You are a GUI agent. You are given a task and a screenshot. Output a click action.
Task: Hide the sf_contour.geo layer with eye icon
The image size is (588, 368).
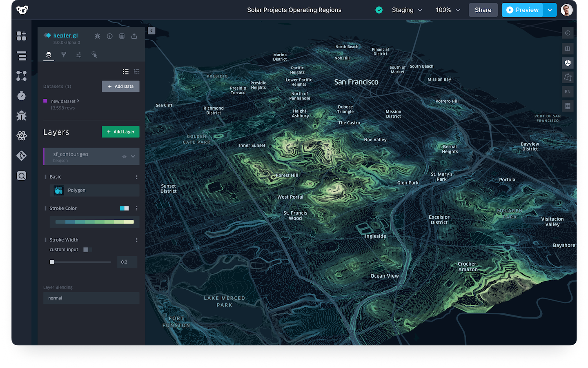click(124, 157)
